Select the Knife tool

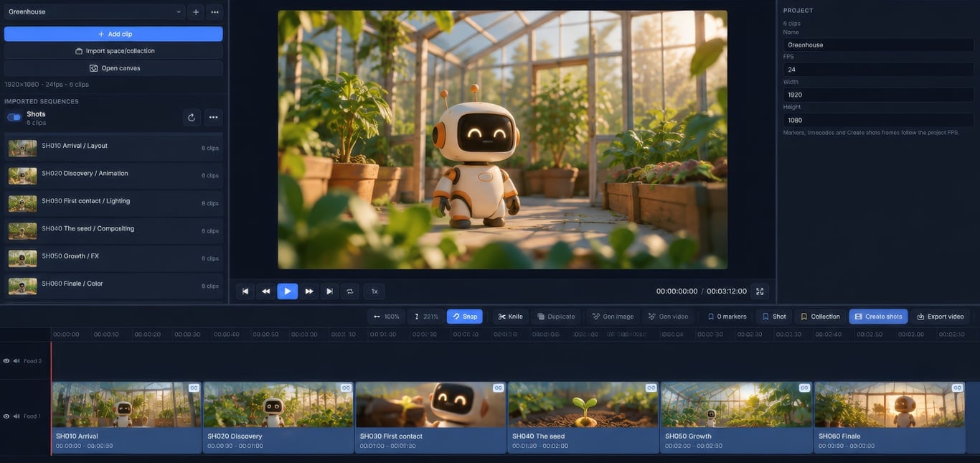511,317
